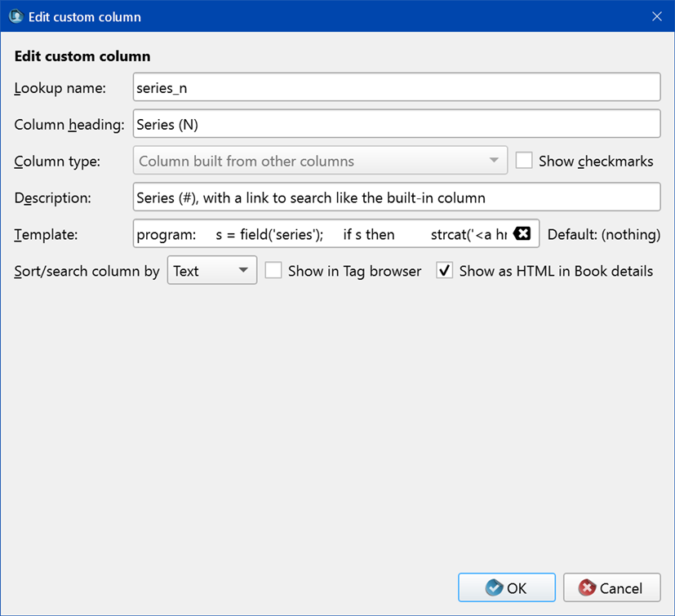Select the "Template:" label
Screen dimensions: 675x616
[45, 234]
